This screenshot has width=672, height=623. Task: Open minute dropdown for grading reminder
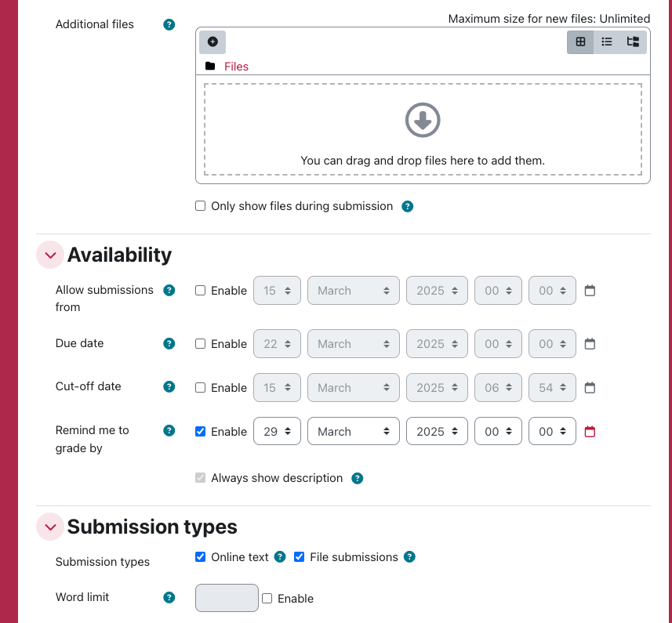point(552,431)
